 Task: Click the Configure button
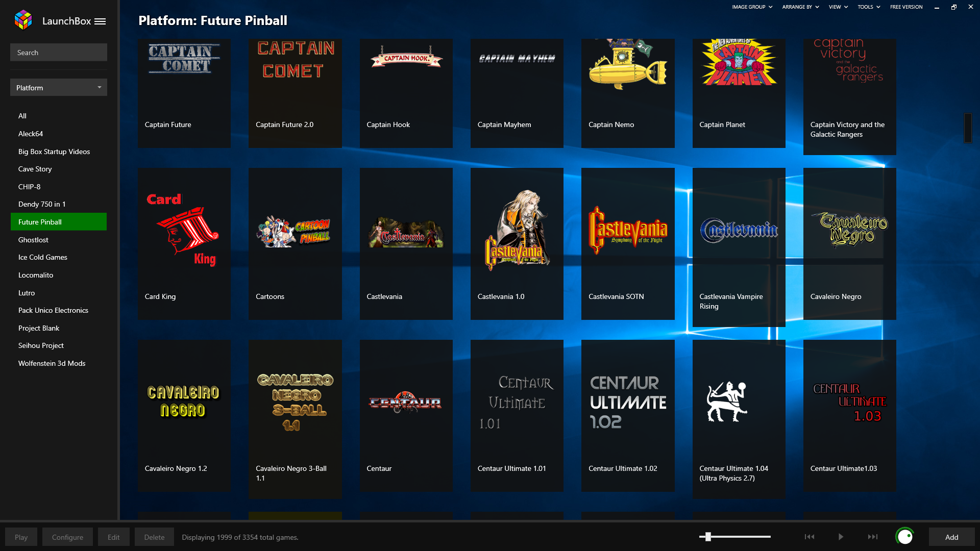click(x=67, y=537)
